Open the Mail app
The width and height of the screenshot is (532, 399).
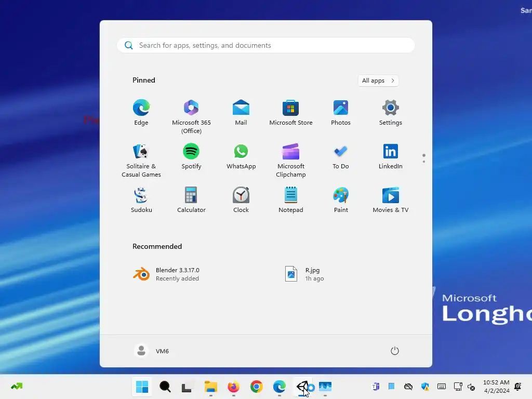(241, 113)
